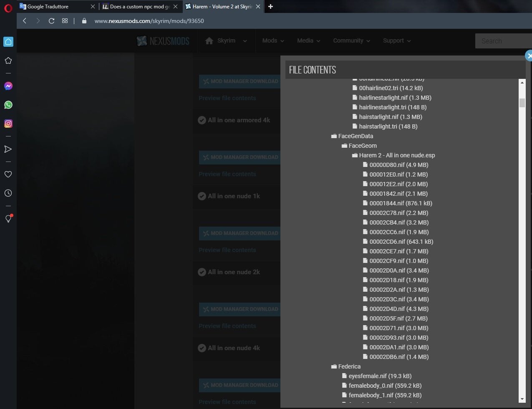Close the File Contents popup

(x=529, y=56)
